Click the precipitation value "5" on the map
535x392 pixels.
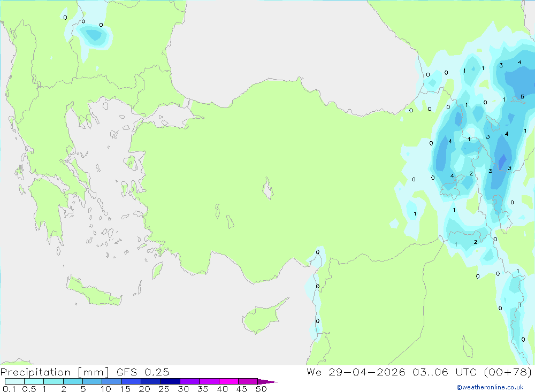[522, 97]
